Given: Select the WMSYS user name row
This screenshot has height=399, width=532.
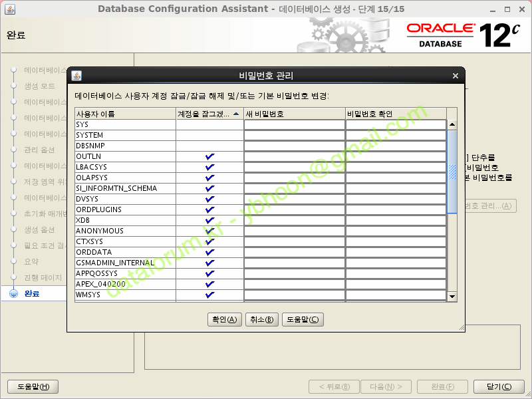Looking at the screenshot, I should 125,295.
